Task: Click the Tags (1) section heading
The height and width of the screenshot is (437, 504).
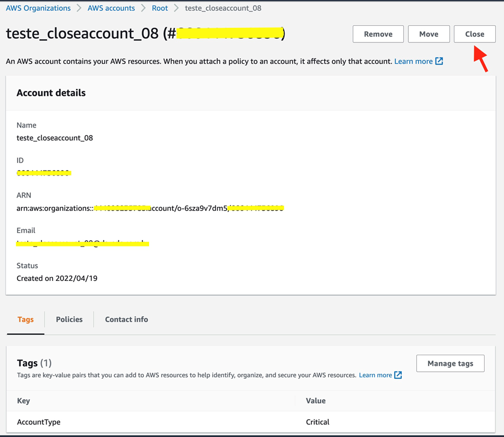Action: point(34,363)
